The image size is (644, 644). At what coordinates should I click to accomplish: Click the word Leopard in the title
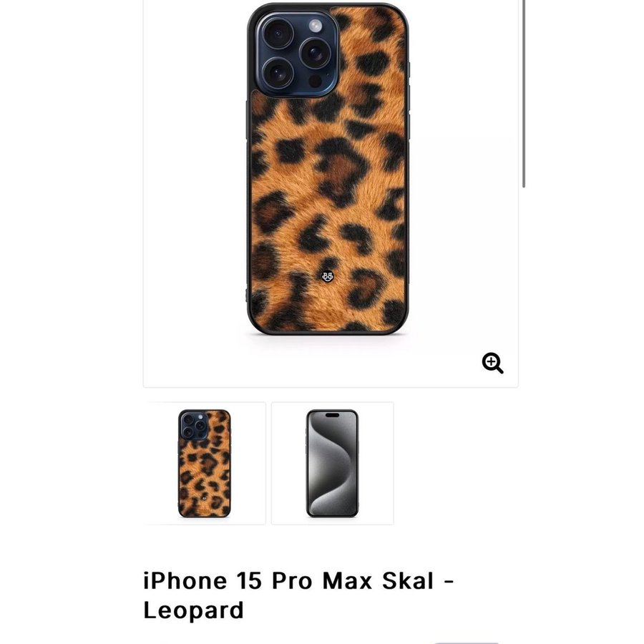tap(193, 610)
